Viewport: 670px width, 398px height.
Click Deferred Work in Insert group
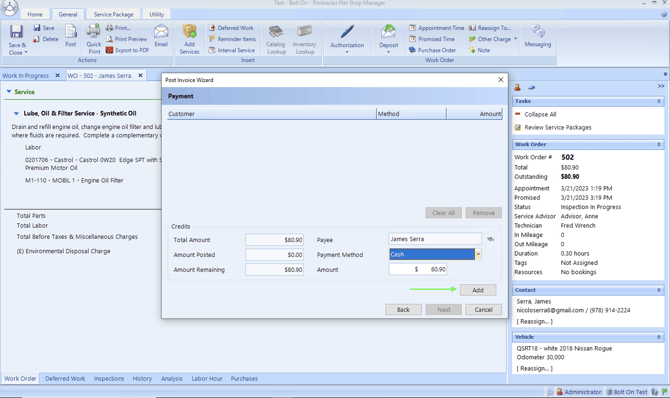pos(231,28)
